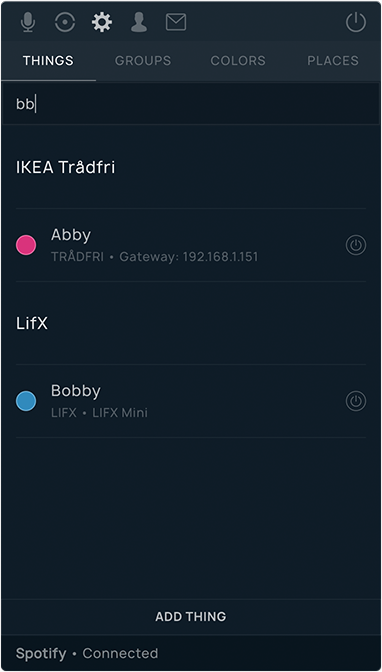Click the blue color dot for Bobby

click(x=26, y=401)
